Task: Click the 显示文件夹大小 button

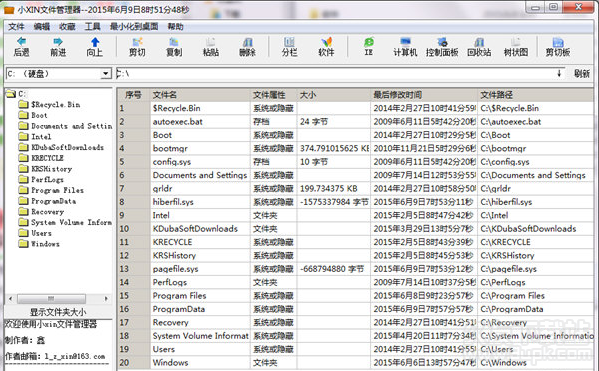Action: tap(58, 312)
